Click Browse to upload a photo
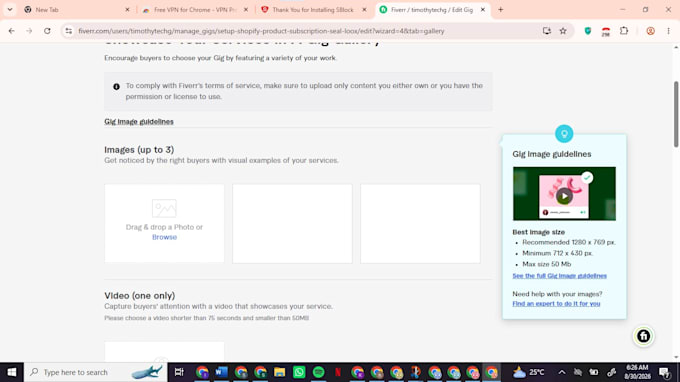 (x=164, y=237)
